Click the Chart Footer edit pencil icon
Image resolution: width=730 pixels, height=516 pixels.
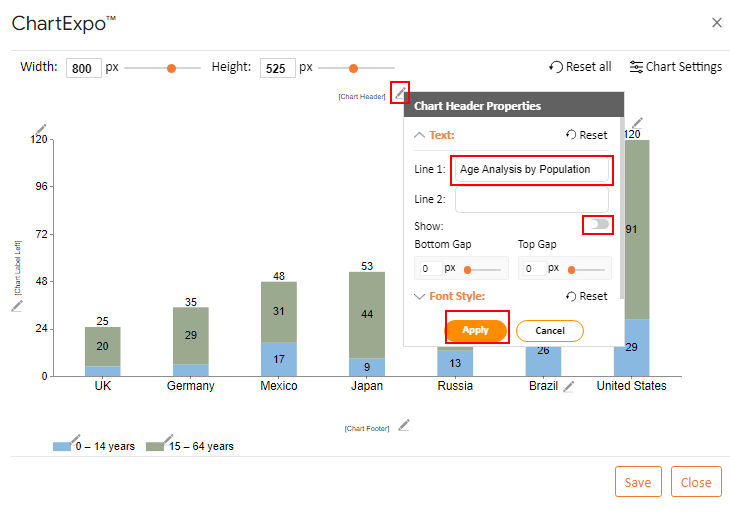pyautogui.click(x=404, y=425)
